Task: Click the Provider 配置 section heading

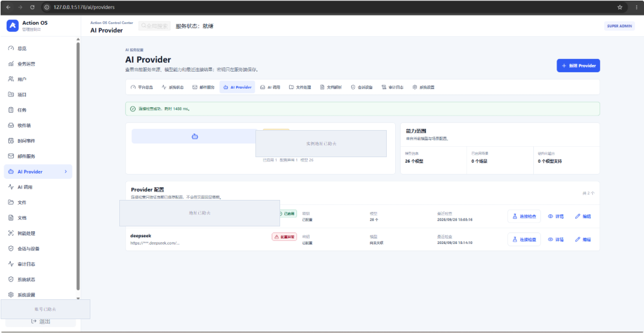Action: click(148, 190)
